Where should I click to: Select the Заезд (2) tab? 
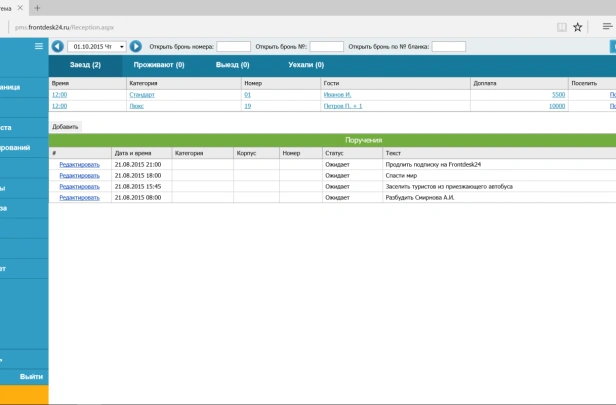[x=85, y=65]
